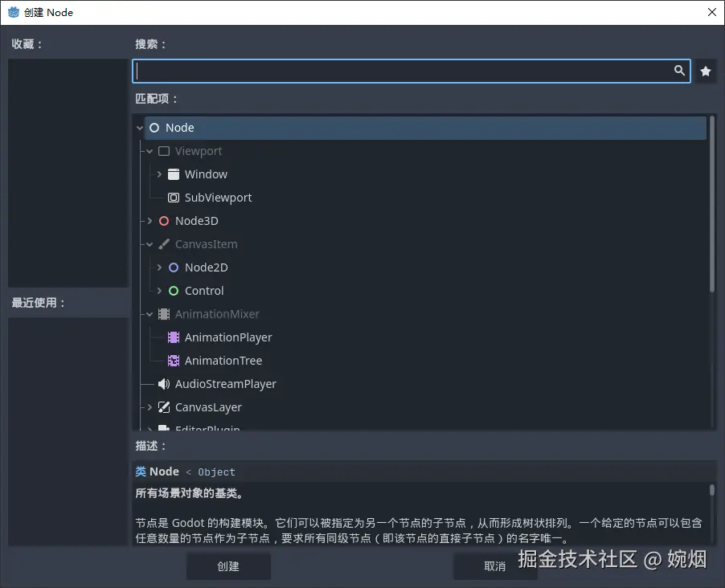
Task: Click the SubViewport node icon
Action: (x=174, y=197)
